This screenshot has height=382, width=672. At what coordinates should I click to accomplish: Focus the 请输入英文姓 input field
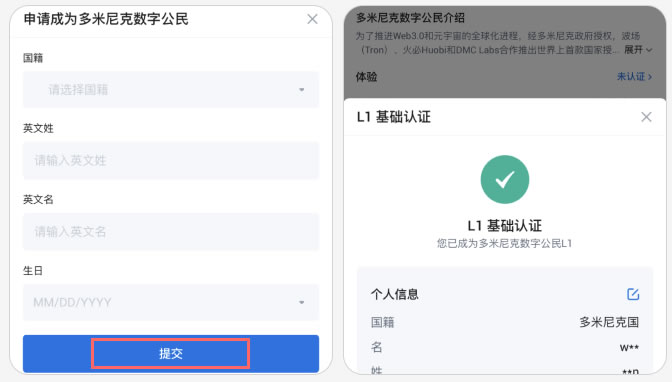(x=171, y=160)
